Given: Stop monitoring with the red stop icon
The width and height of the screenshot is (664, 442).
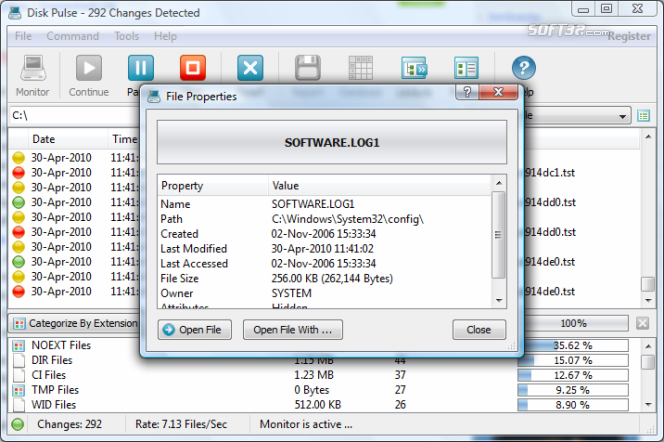Looking at the screenshot, I should click(x=193, y=68).
